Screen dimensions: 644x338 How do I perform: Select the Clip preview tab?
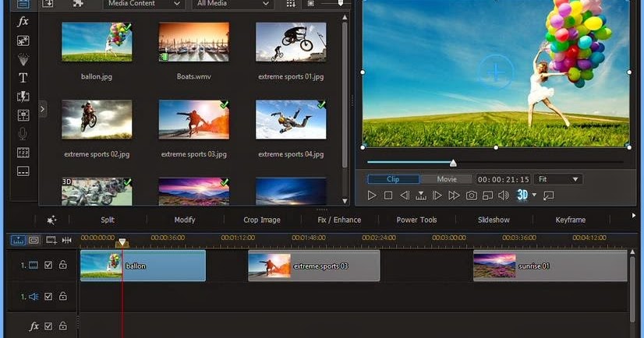tap(393, 179)
